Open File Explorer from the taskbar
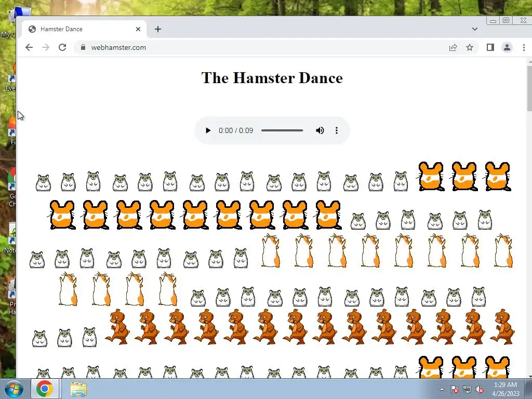Image resolution: width=532 pixels, height=399 pixels. tap(78, 389)
